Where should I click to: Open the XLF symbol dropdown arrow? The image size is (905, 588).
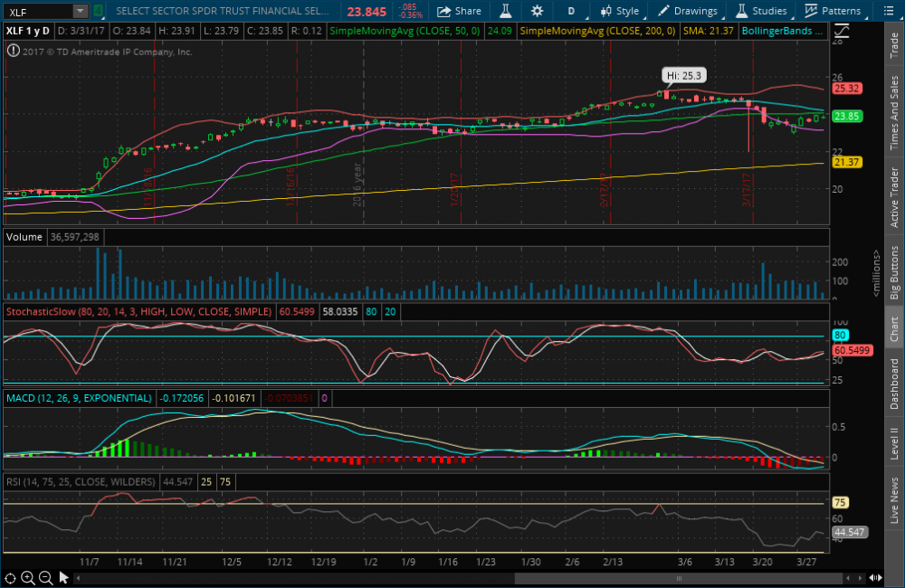[x=80, y=11]
